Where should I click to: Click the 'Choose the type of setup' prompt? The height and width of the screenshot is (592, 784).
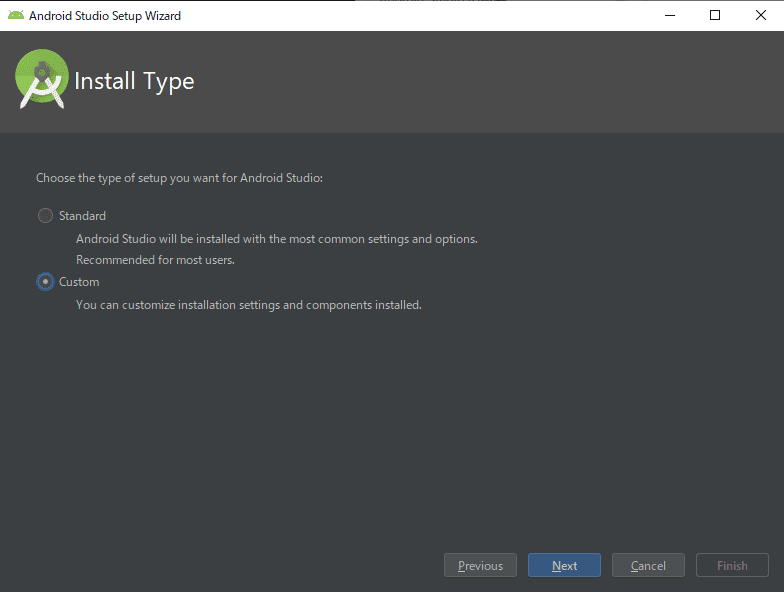pyautogui.click(x=180, y=178)
